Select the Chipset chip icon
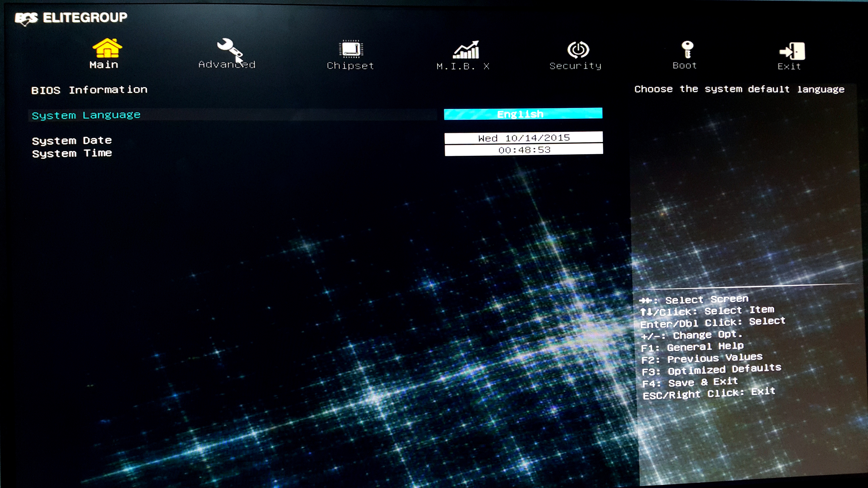Viewport: 868px width, 488px height. pos(351,49)
